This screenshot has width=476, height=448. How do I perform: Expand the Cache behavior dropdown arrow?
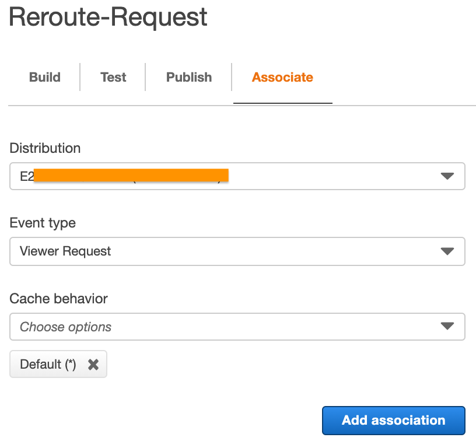[x=447, y=326]
